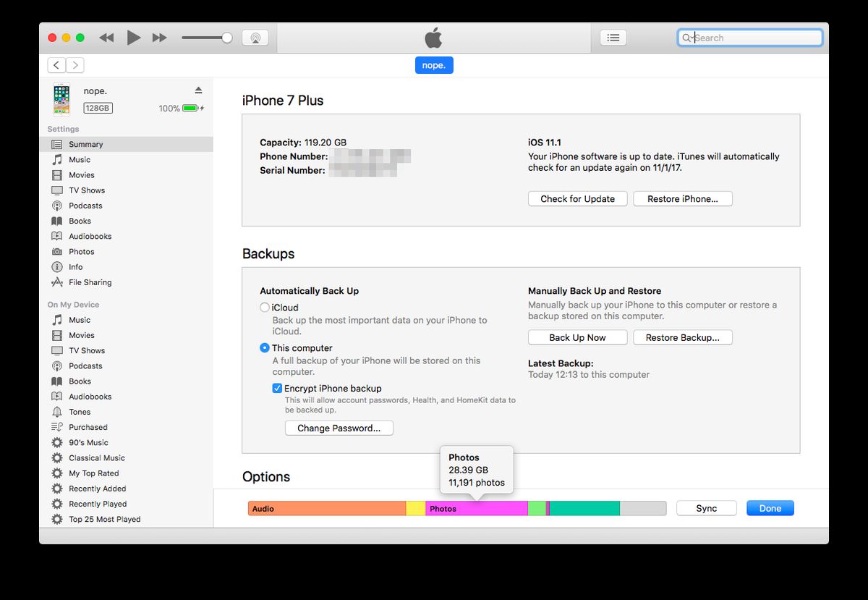Eject the iPhone using the eject icon
The image size is (868, 600).
(x=198, y=90)
